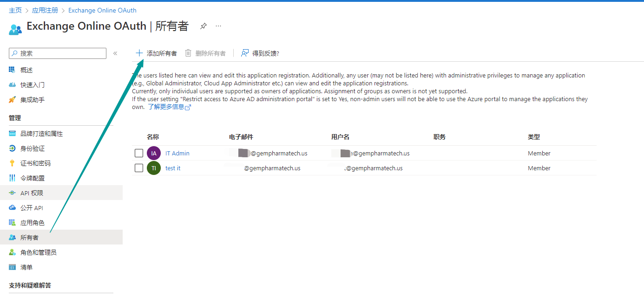The height and width of the screenshot is (296, 644).
Task: Click the Overview (概述) grid icon
Action: point(12,70)
